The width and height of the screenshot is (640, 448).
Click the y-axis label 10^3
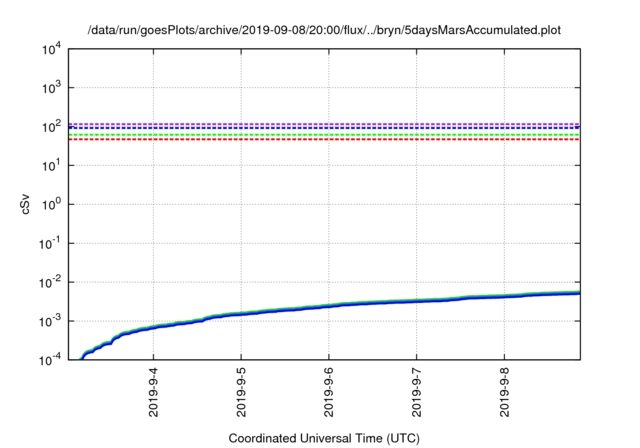click(52, 88)
